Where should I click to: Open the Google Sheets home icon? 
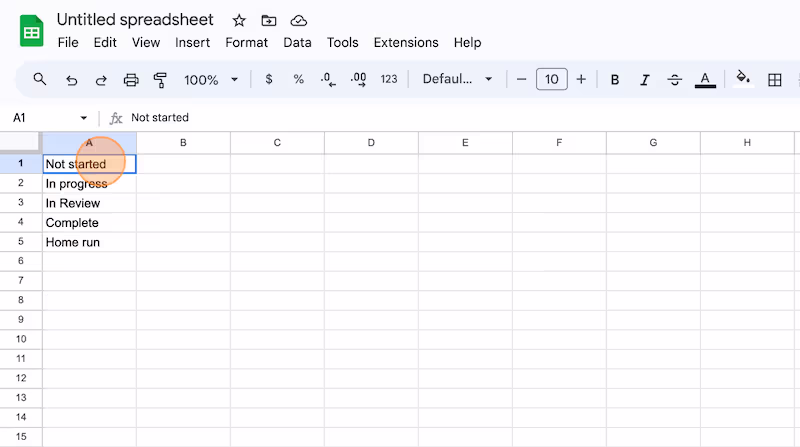(32, 31)
